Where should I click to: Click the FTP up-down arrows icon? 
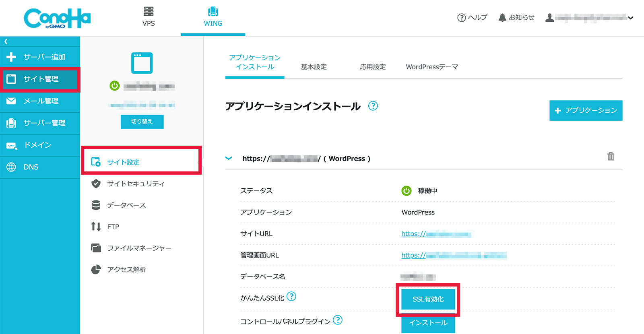coord(96,227)
